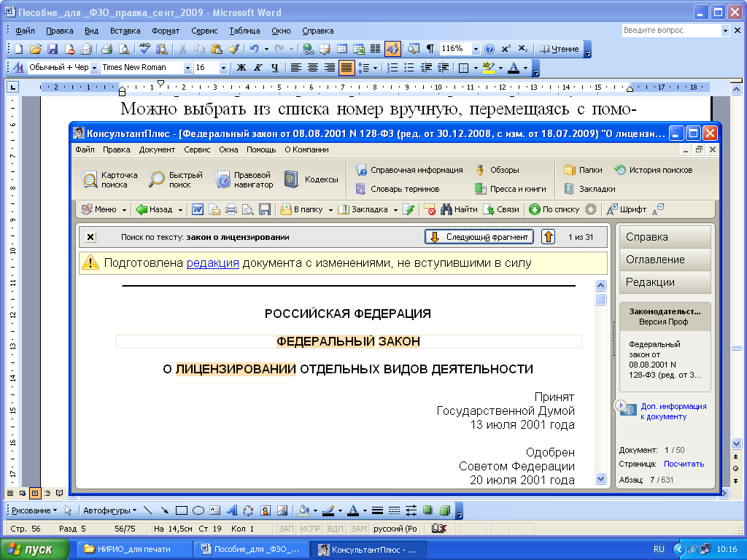
Task: Expand Назад history dropdown arrow
Action: coord(181,209)
